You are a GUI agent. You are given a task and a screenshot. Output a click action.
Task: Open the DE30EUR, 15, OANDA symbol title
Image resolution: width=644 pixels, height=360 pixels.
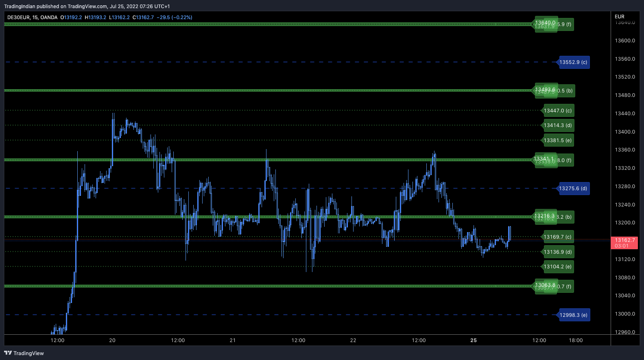[x=32, y=18]
